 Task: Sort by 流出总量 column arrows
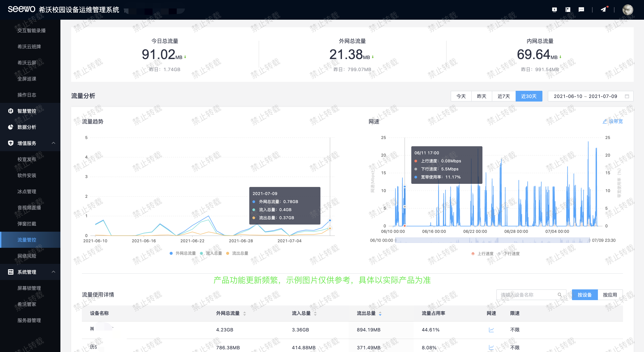[x=380, y=314]
